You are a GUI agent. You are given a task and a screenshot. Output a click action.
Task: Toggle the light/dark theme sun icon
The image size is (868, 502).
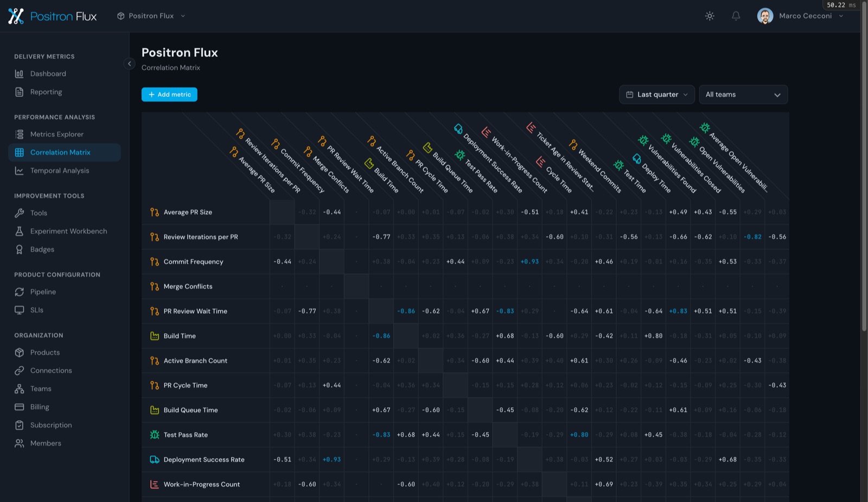[x=710, y=16]
